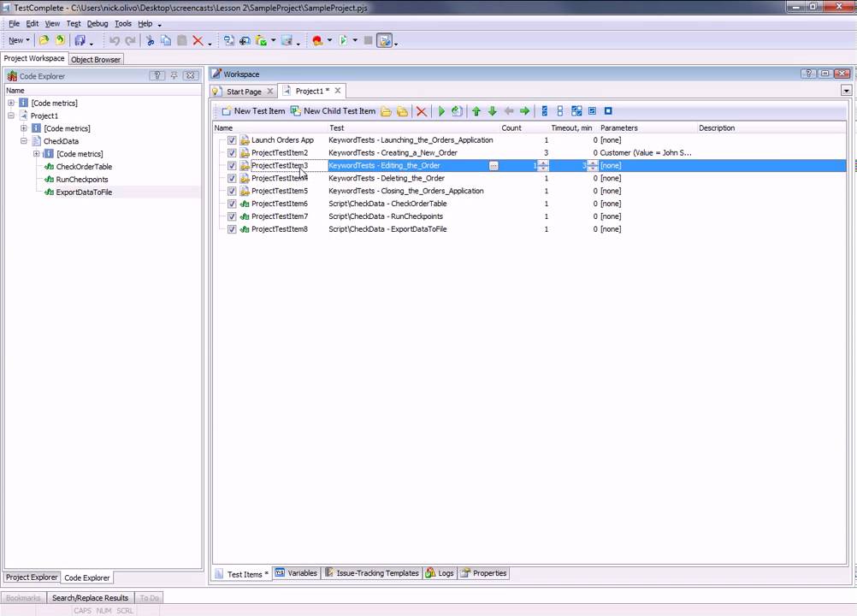
Task: Click the Count stepper on the selected row
Action: (x=543, y=166)
